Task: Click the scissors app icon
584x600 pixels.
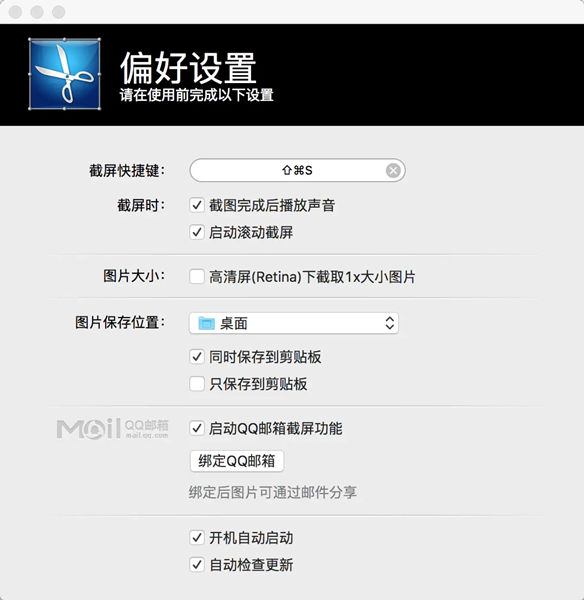Action: [64, 74]
